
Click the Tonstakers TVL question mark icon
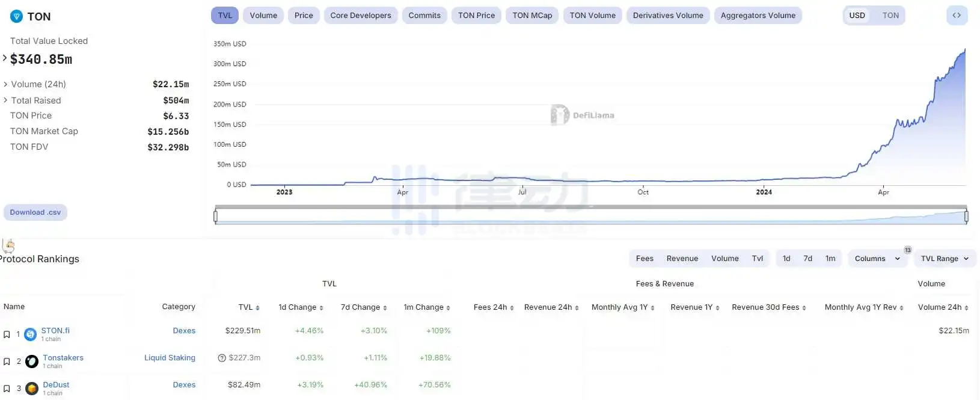point(222,358)
